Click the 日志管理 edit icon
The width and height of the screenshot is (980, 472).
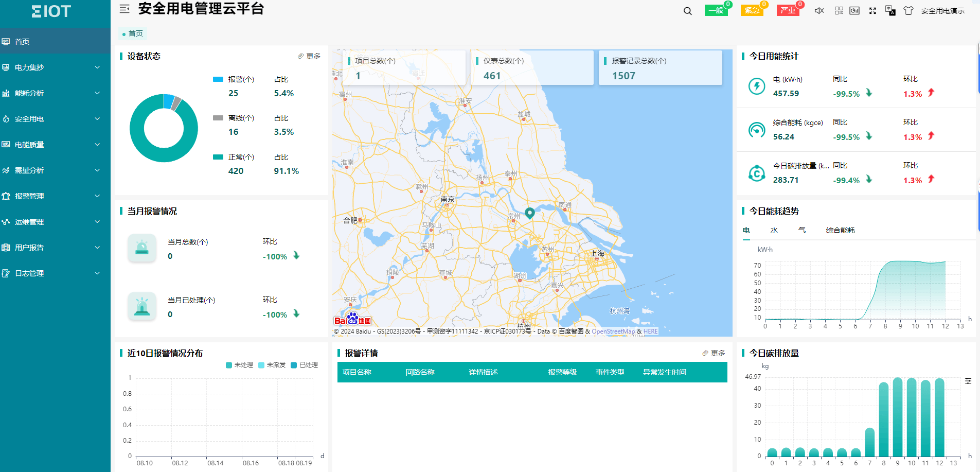tap(6, 273)
